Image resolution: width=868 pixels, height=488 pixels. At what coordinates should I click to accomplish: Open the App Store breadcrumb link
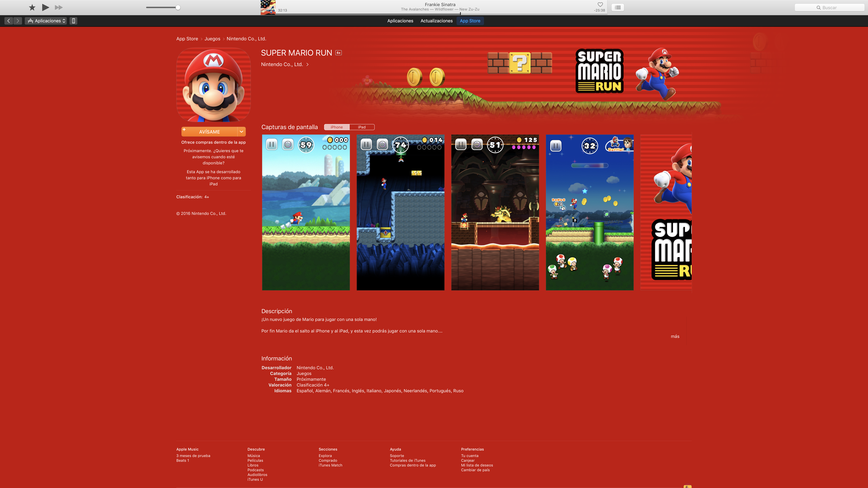click(187, 39)
